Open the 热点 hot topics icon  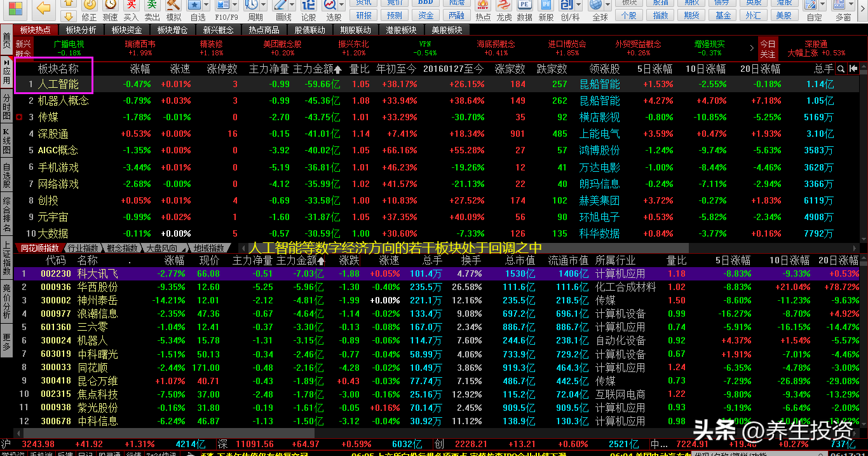pos(483,5)
